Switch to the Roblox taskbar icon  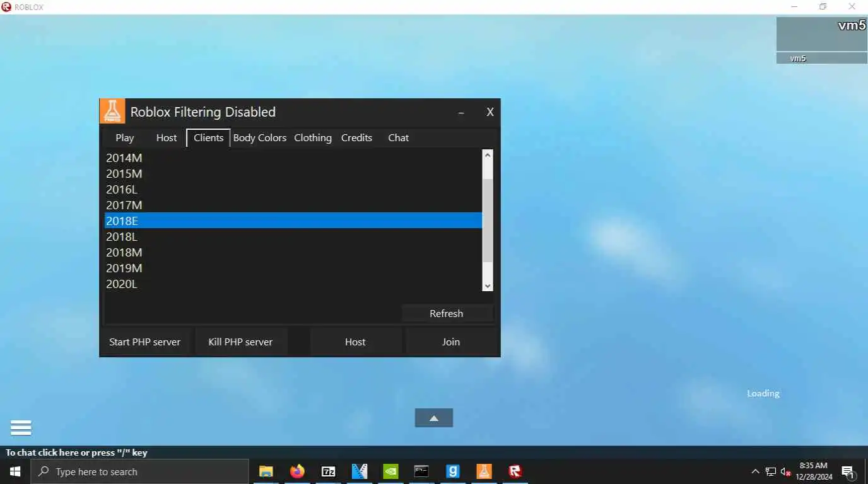click(515, 471)
